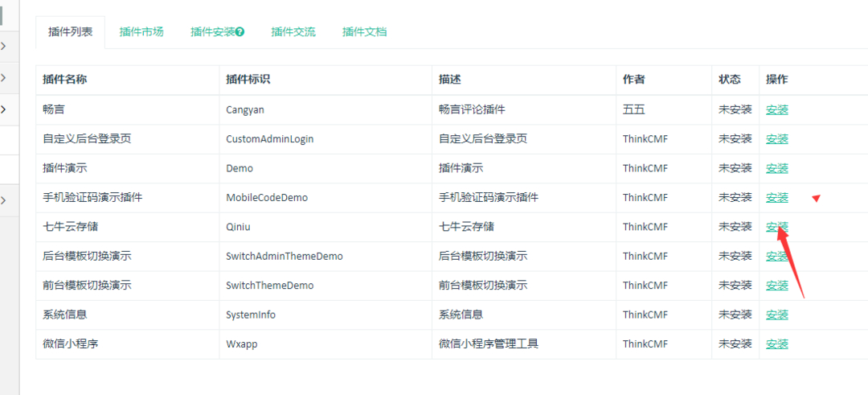Open the 插件交流 tab
The image size is (868, 395).
pyautogui.click(x=293, y=32)
